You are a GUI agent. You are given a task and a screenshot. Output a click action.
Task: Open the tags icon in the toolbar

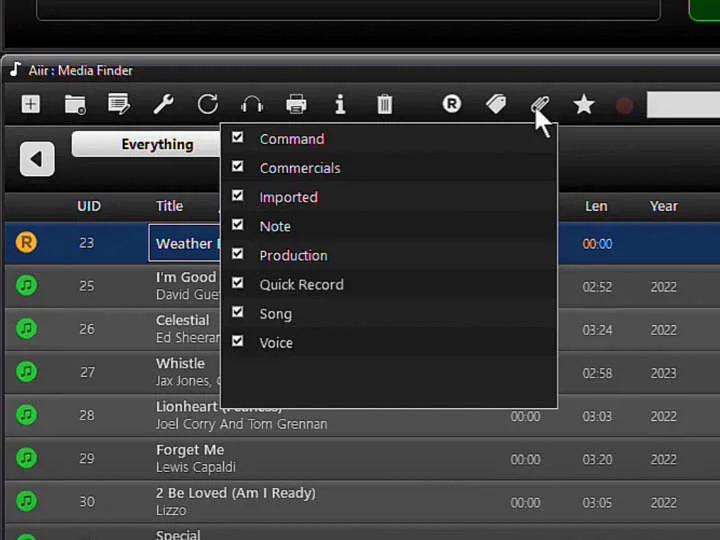496,104
